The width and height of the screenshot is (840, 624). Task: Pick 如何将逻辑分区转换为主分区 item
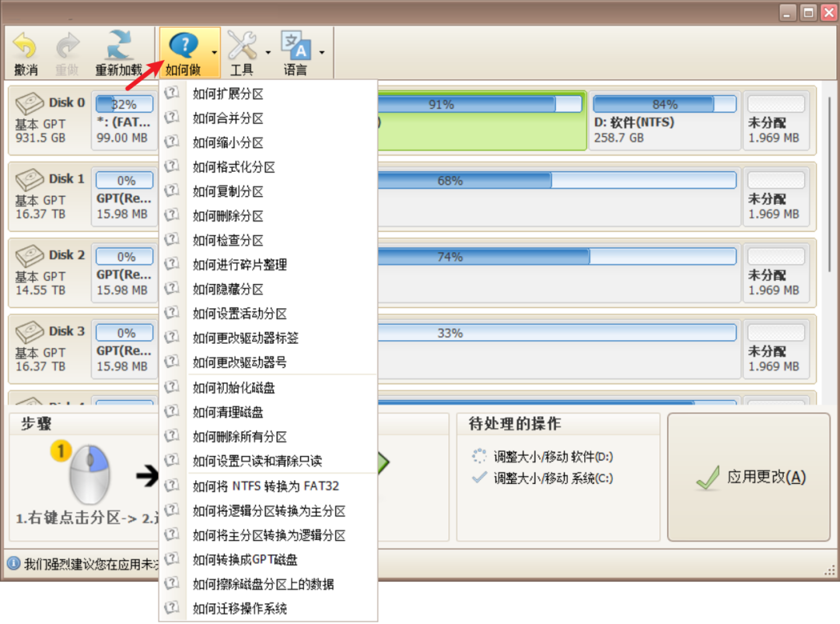[x=268, y=511]
